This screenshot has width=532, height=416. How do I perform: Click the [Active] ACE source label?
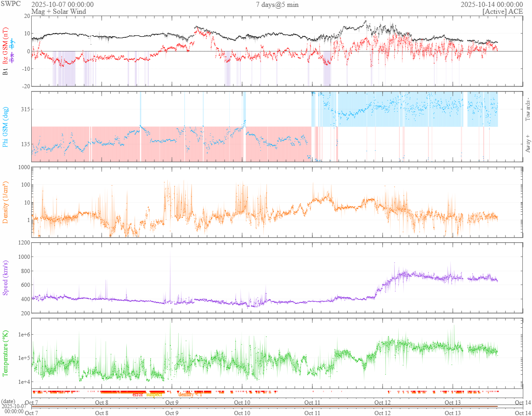click(x=503, y=11)
